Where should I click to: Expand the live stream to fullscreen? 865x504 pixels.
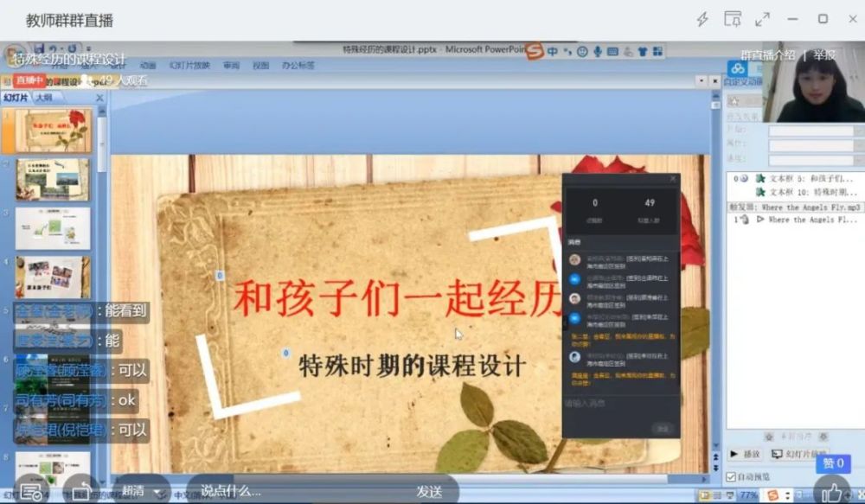(762, 19)
